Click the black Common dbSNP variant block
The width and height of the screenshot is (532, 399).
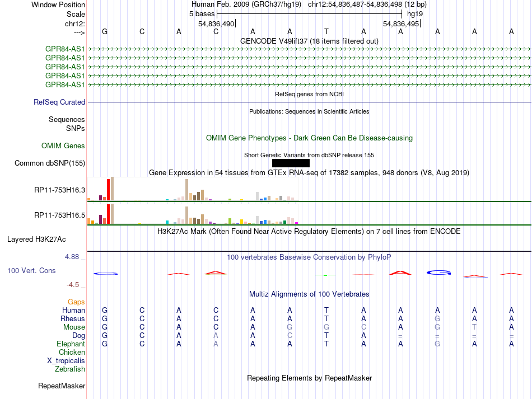[291, 163]
